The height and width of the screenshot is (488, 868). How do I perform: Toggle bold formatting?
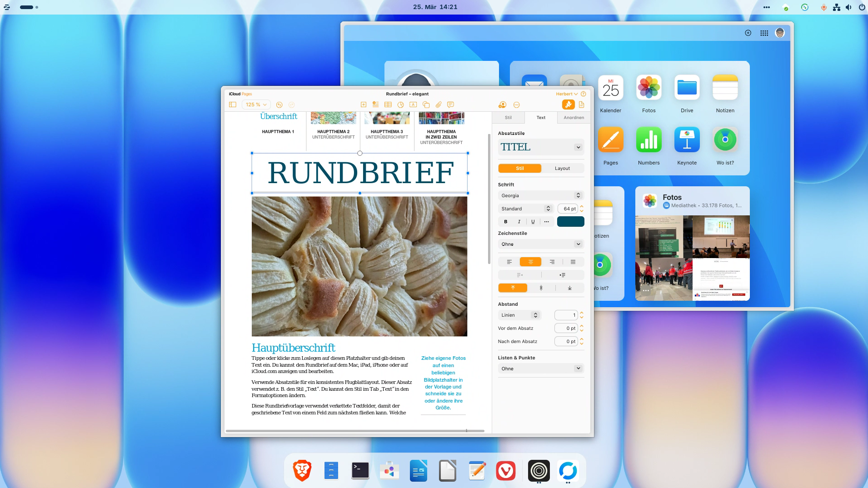[505, 222]
